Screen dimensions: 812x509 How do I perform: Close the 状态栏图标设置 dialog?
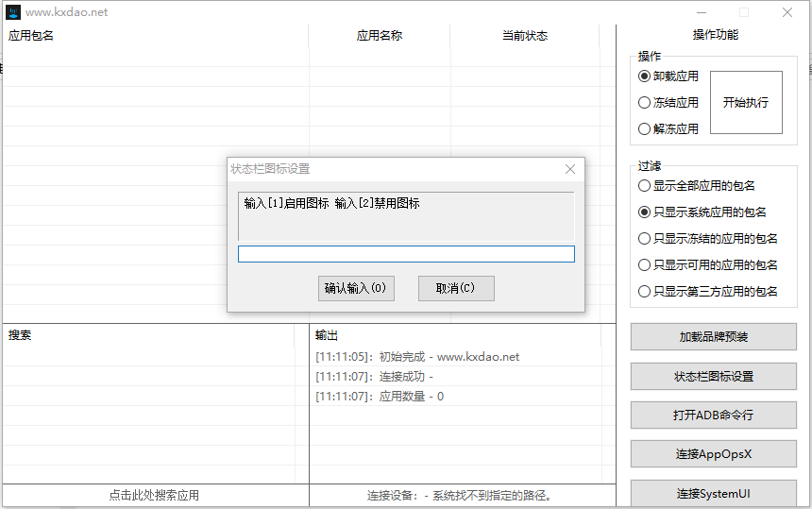point(570,169)
